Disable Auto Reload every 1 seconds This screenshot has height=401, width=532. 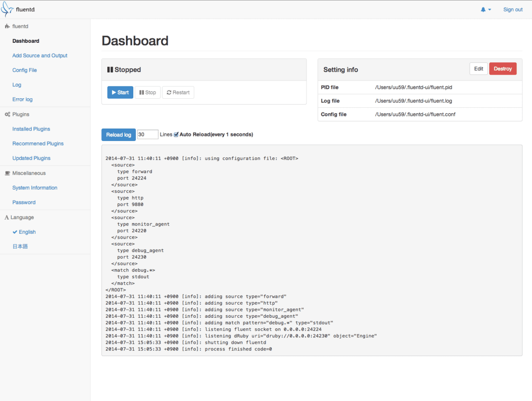pos(176,134)
